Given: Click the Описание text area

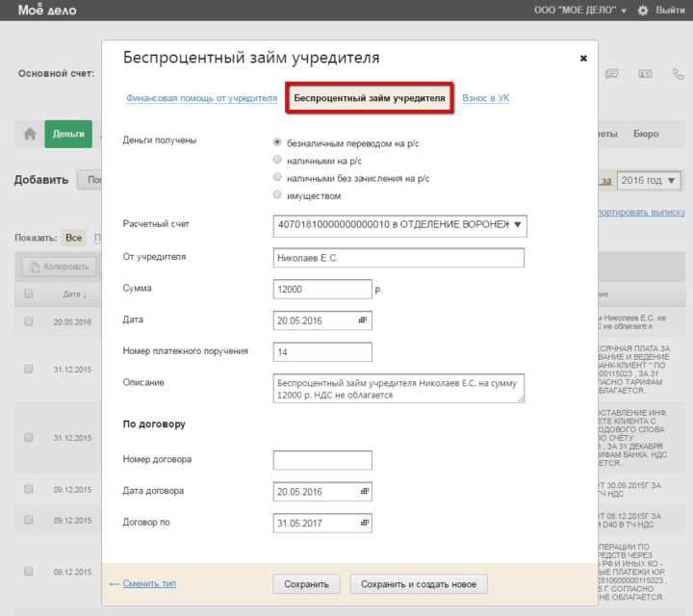Looking at the screenshot, I should [398, 389].
